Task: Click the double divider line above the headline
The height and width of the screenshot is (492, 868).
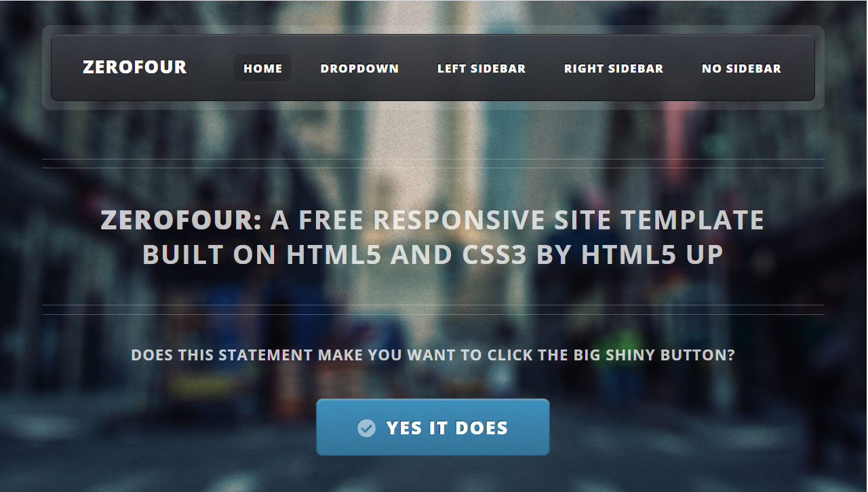Action: tap(433, 164)
